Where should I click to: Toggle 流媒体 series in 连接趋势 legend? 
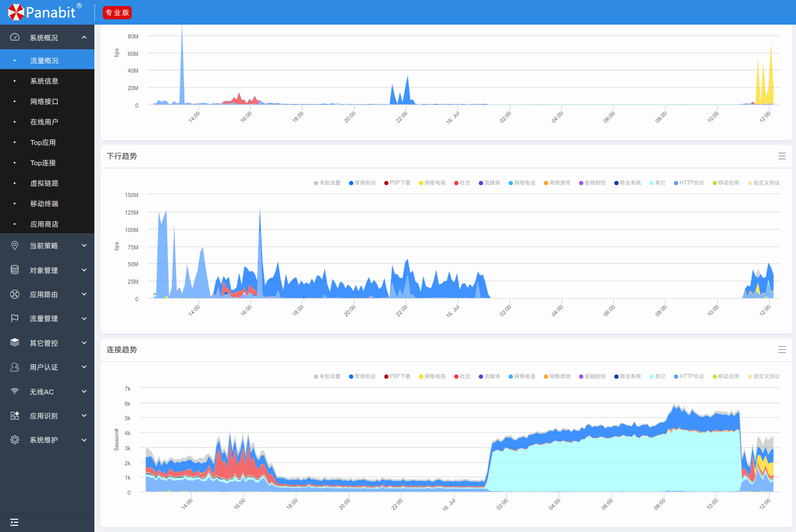pyautogui.click(x=489, y=376)
